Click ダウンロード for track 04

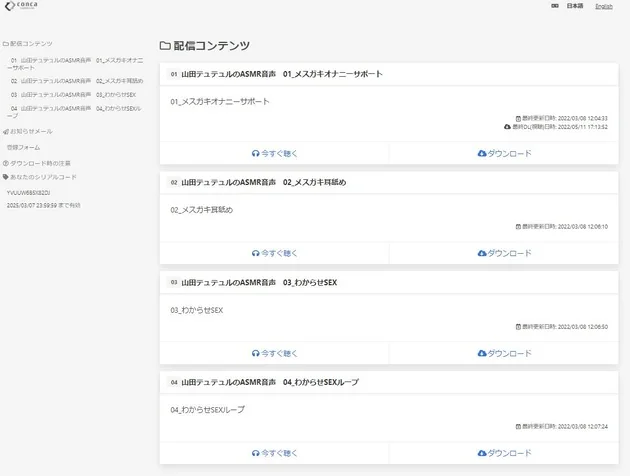[x=504, y=453]
